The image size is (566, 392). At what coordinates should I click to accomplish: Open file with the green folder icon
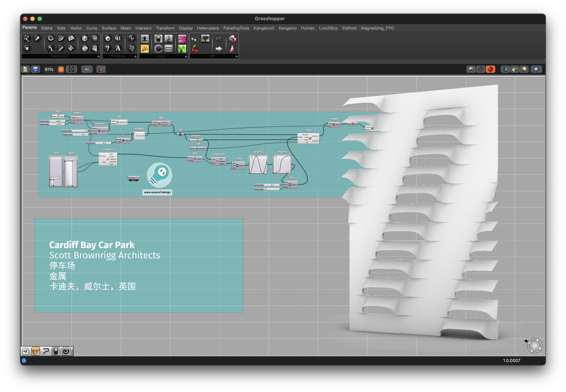[25, 69]
